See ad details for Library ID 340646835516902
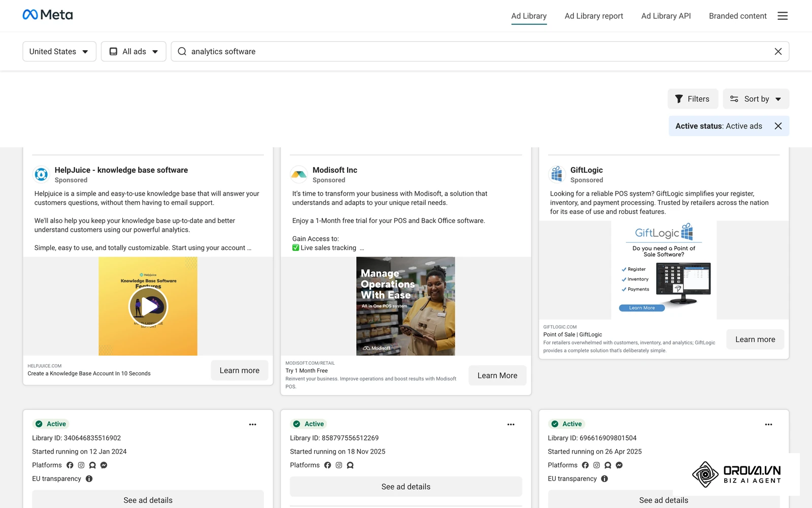Screen dimensions: 812x508 click(x=148, y=499)
